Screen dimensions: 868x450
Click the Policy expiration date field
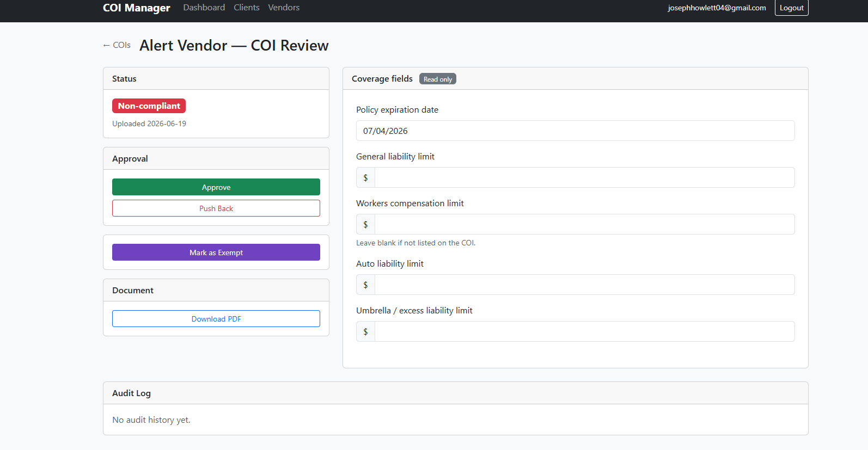point(576,131)
